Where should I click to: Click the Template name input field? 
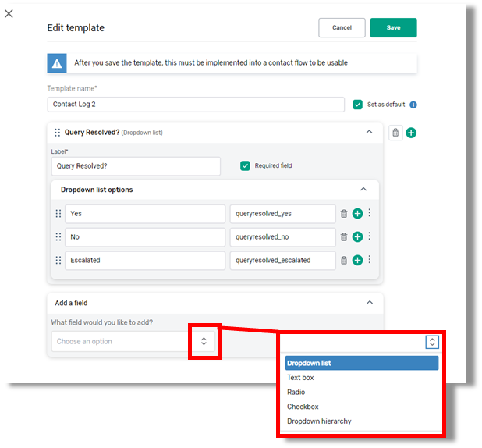pos(195,105)
